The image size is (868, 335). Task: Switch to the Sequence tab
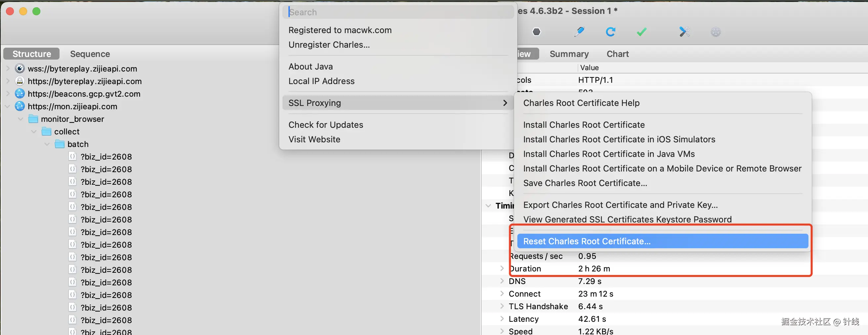pyautogui.click(x=90, y=54)
